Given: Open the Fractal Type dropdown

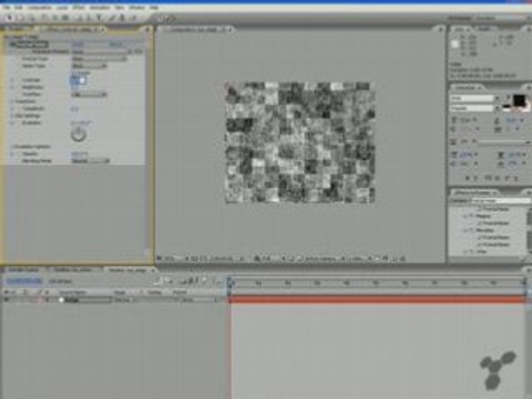Looking at the screenshot, I should pyautogui.click(x=99, y=59).
